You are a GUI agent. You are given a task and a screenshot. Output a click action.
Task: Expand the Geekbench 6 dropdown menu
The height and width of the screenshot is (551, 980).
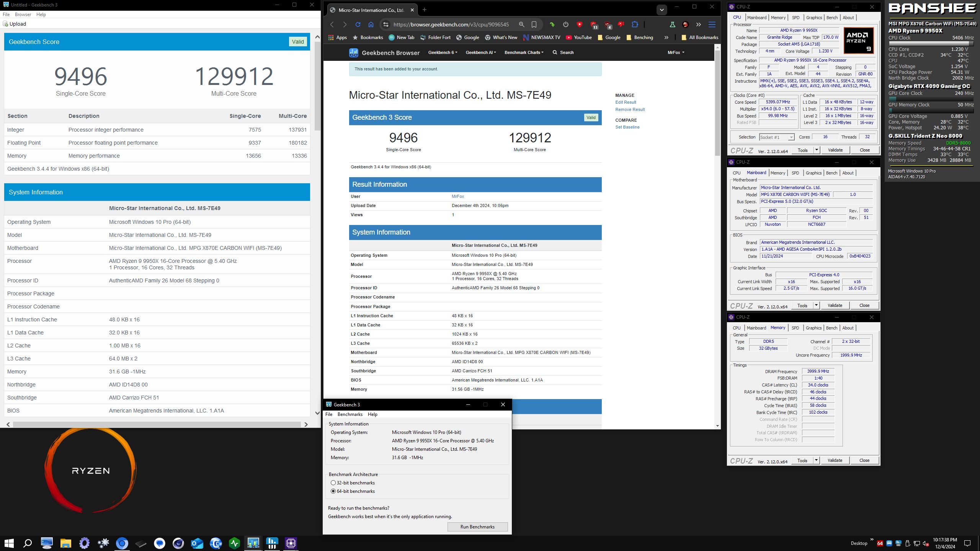[443, 52]
